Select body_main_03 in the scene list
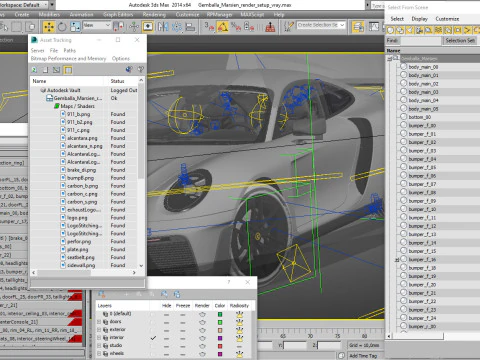The width and height of the screenshot is (480, 360). click(x=423, y=92)
